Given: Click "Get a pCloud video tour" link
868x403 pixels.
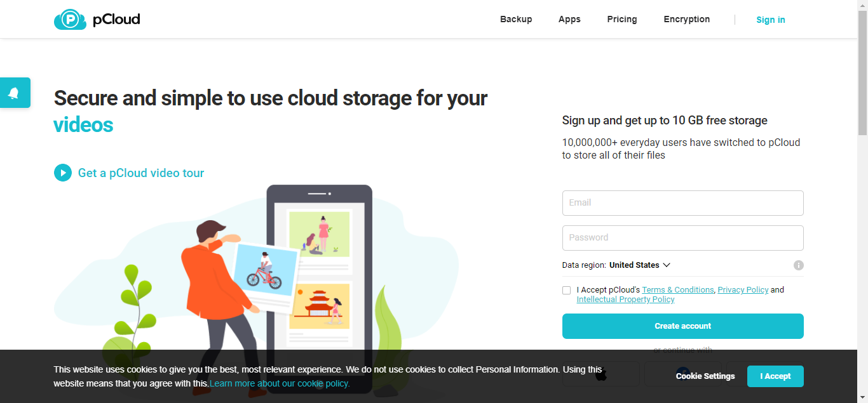Looking at the screenshot, I should tap(141, 173).
